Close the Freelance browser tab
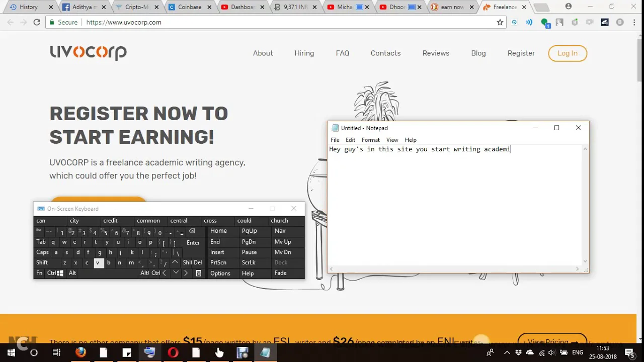644x362 pixels. [x=524, y=7]
